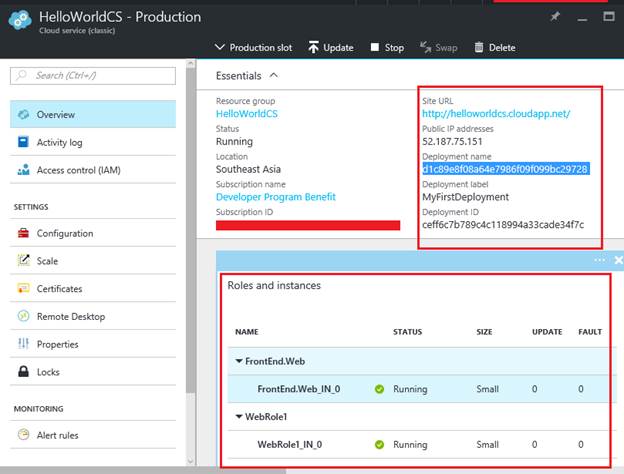Screen dimensions: 624x474
Task: Click the Delete trash can icon
Action: [479, 47]
